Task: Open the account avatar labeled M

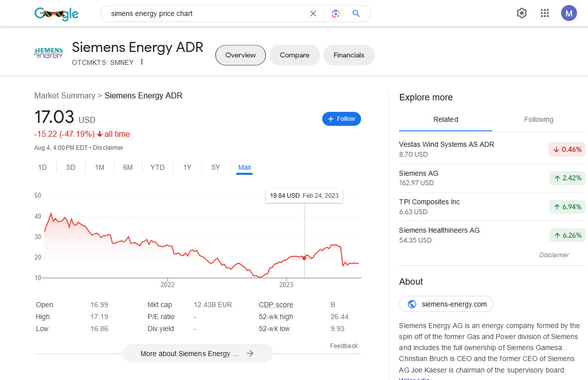Action: 569,13
